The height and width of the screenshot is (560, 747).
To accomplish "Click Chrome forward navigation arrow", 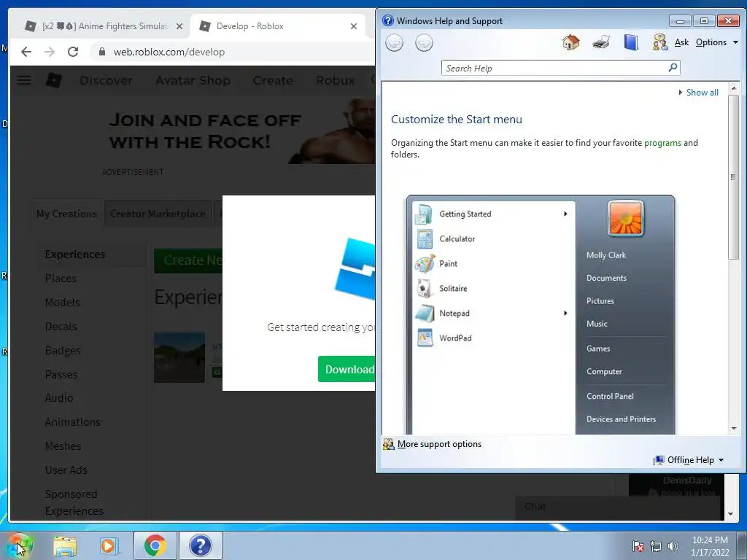I will point(50,52).
